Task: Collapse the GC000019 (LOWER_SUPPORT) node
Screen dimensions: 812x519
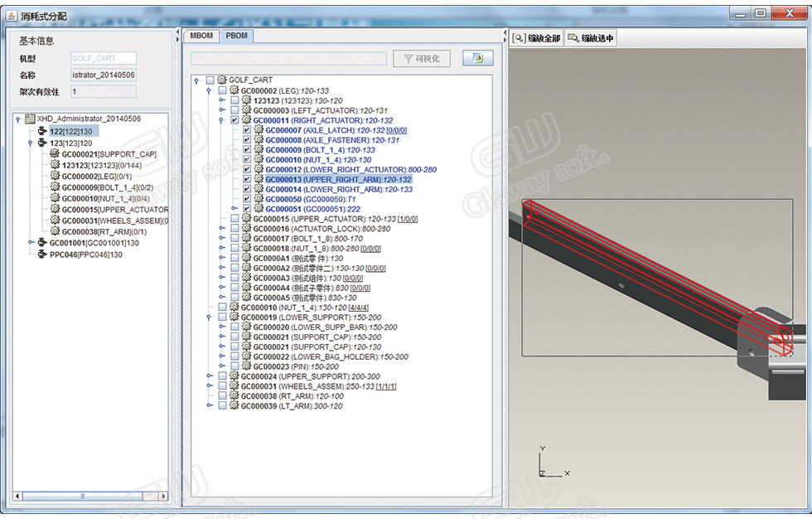Action: pos(209,317)
